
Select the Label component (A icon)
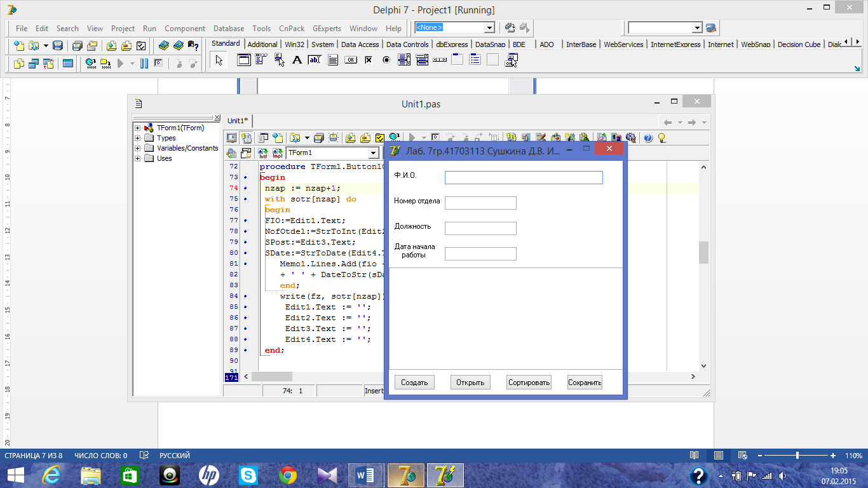tap(297, 60)
